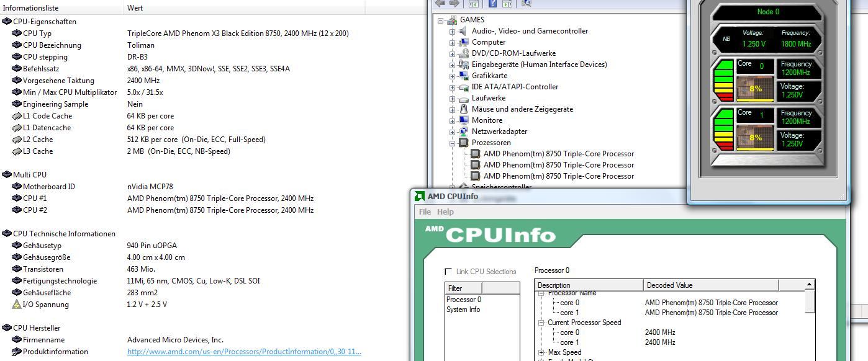Click 'nVidia MCP78' Motherboard ID value

coord(150,187)
